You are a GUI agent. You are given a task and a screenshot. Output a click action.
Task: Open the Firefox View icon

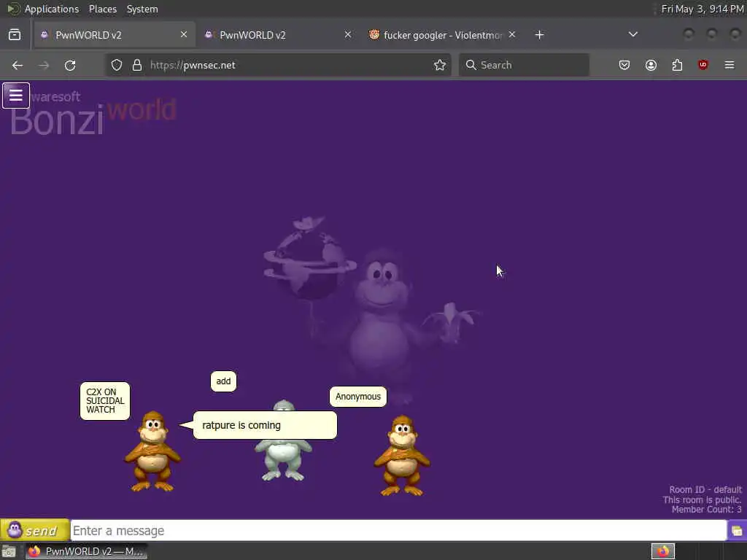pyautogui.click(x=15, y=35)
